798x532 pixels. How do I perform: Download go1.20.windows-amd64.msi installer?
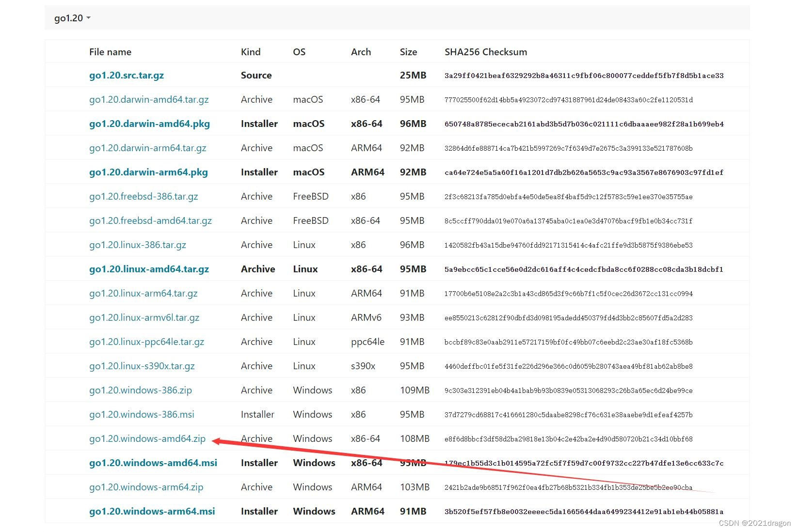[153, 463]
